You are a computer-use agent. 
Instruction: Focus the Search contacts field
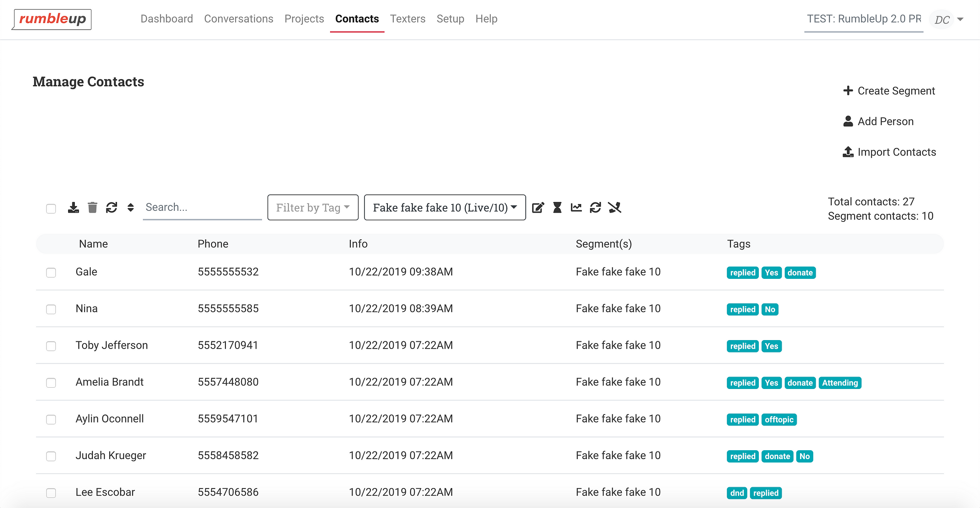[x=202, y=207]
